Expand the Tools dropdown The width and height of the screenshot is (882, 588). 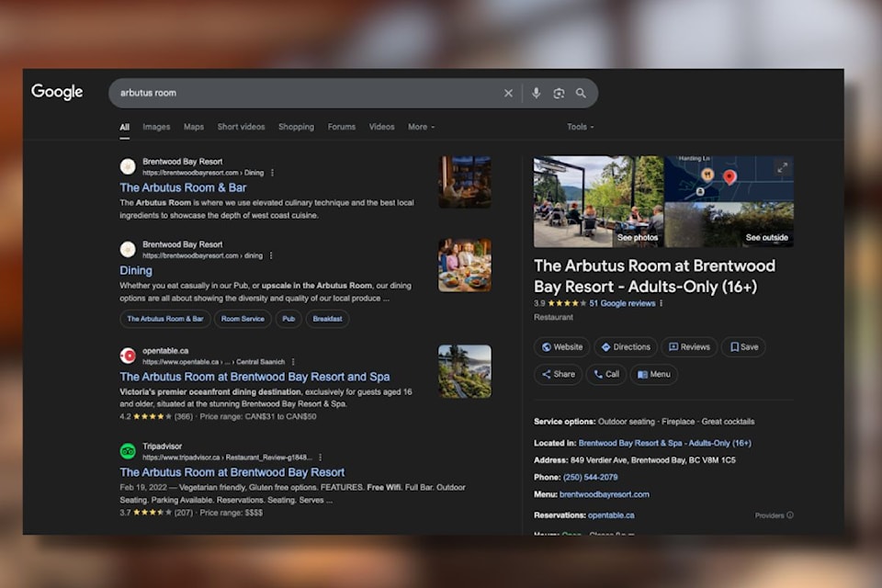coord(580,127)
